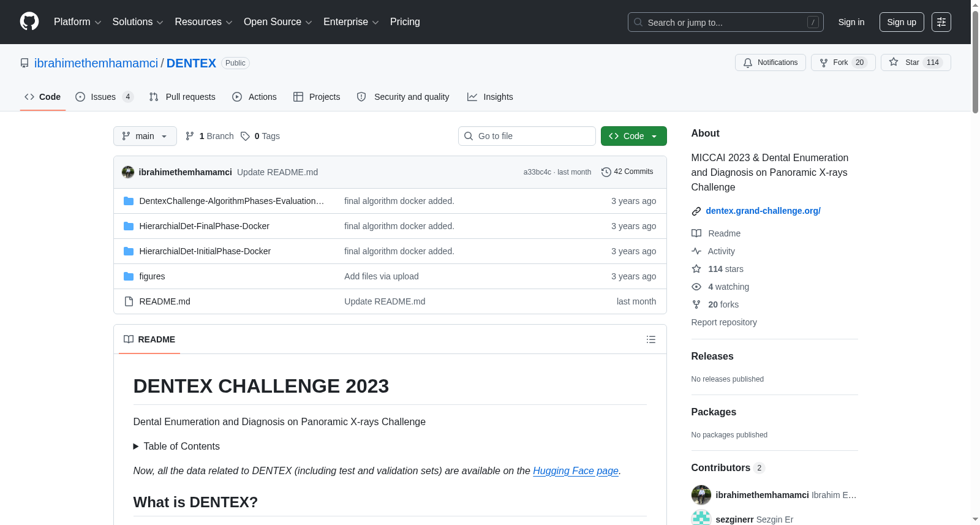Open the green Code dropdown button
Viewport: 980px width, 525px height.
coord(634,136)
